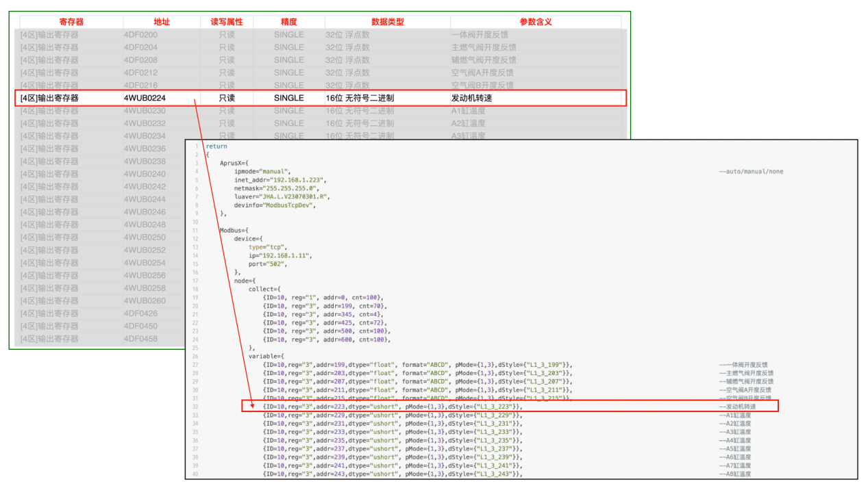Screen dimensions: 868x488
Task: Select the 读写属性 column header
Action: [x=227, y=22]
